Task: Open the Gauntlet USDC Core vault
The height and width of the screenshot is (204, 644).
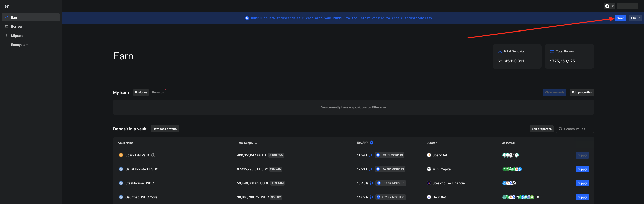Action: (x=353, y=197)
